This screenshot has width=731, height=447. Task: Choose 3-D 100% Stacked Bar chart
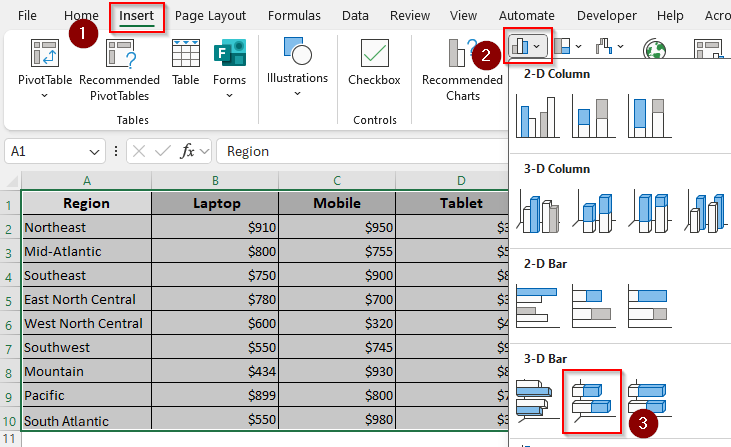coord(649,399)
